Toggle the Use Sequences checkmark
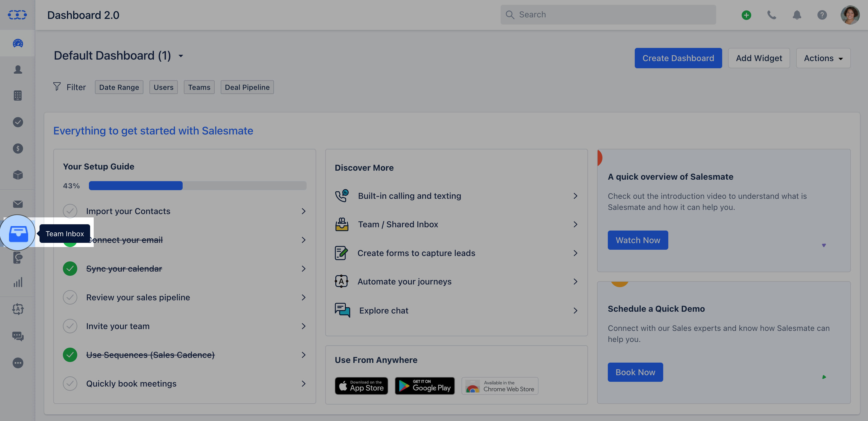This screenshot has width=868, height=421. point(70,355)
